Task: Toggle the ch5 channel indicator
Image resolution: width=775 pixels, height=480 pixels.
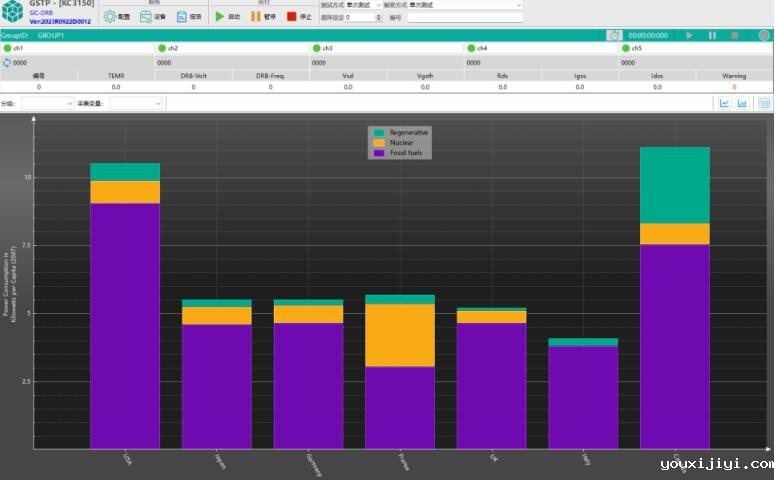Action: tap(625, 48)
